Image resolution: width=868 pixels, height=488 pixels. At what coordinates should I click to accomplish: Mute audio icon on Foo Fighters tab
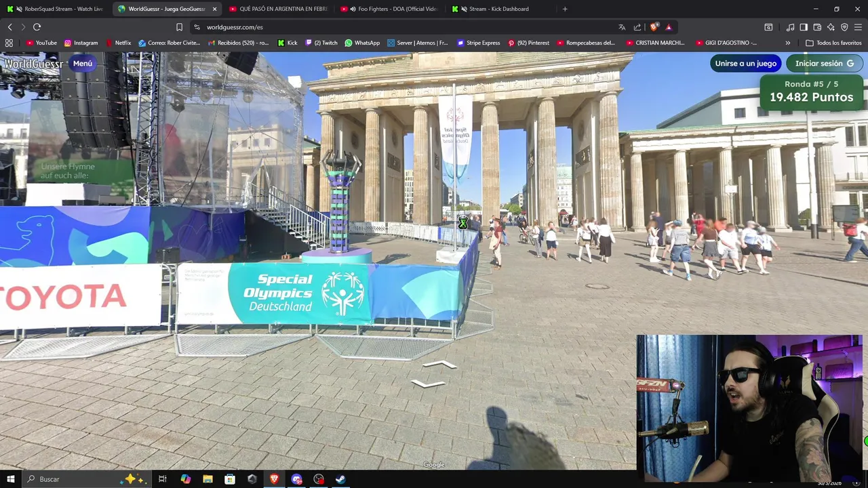353,9
